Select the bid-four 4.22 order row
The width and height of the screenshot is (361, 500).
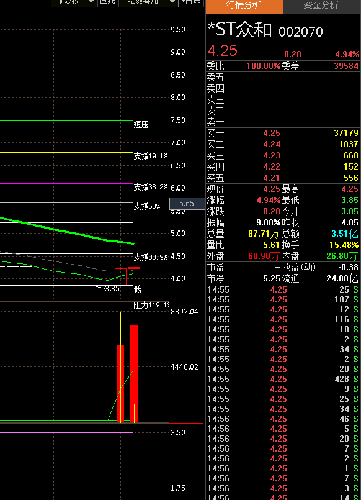pos(283,167)
